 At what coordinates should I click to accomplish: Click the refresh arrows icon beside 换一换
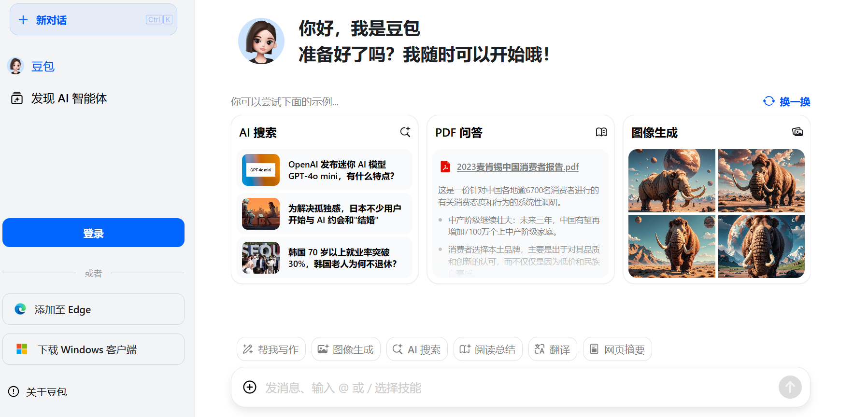coord(768,101)
